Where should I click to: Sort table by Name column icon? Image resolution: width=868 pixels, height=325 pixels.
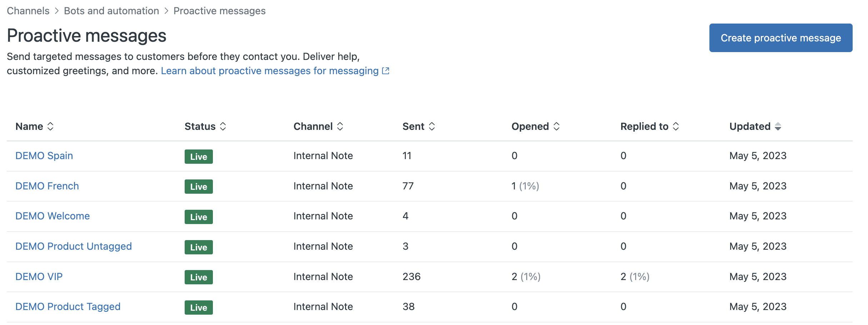[x=50, y=126]
